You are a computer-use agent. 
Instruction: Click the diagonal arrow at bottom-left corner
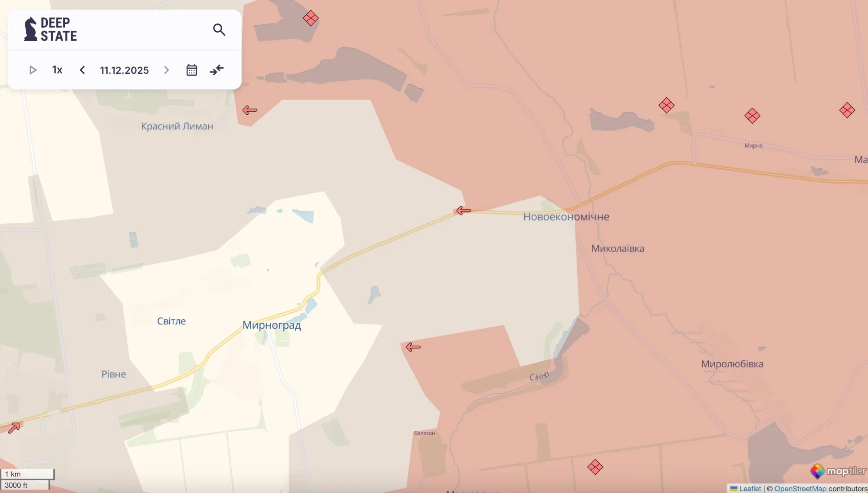click(14, 428)
